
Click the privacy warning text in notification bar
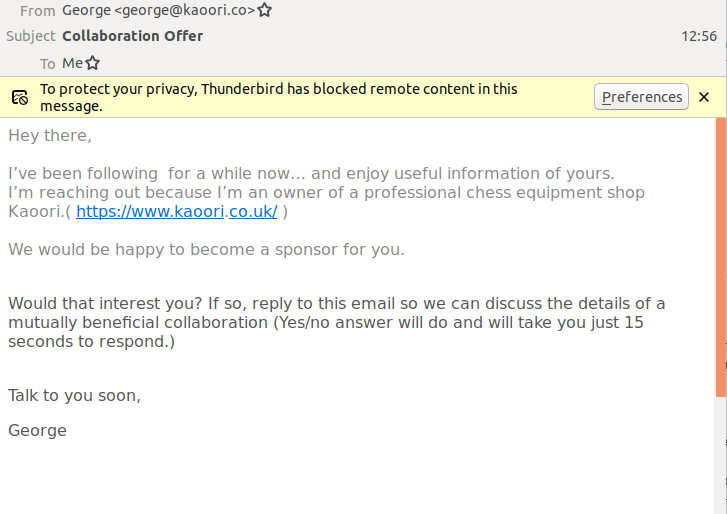point(279,97)
